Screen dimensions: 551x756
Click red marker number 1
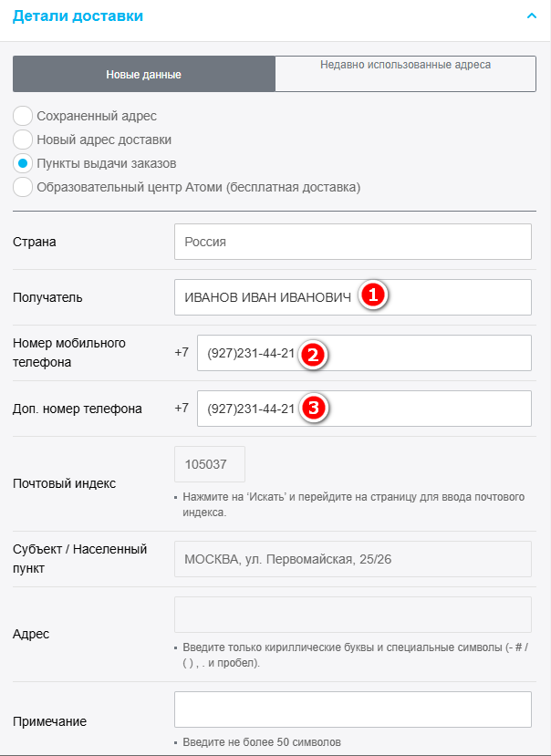tap(372, 296)
